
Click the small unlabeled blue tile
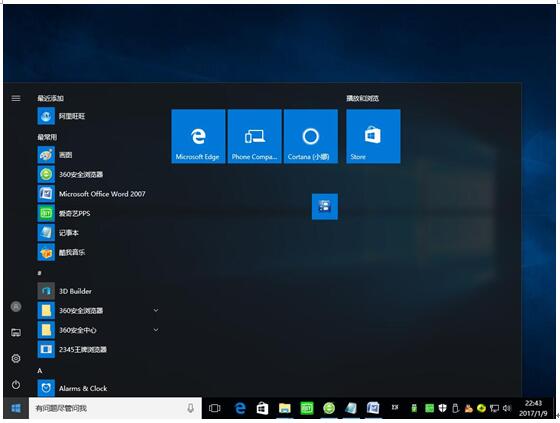[x=325, y=206]
